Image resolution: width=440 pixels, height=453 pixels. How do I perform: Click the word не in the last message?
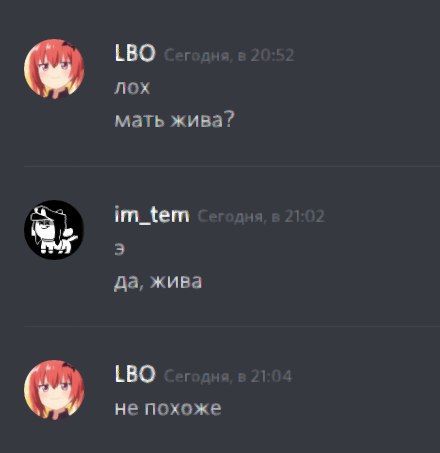point(126,409)
